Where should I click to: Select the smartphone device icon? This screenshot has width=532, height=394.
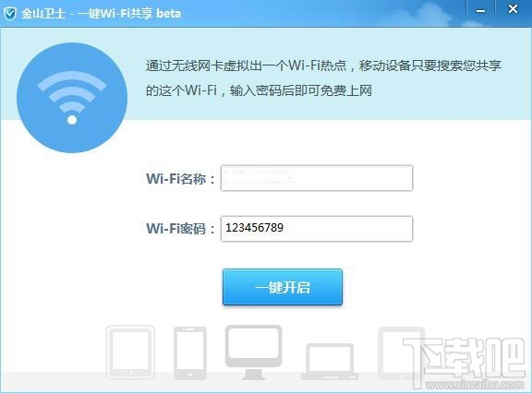pyautogui.click(x=190, y=353)
